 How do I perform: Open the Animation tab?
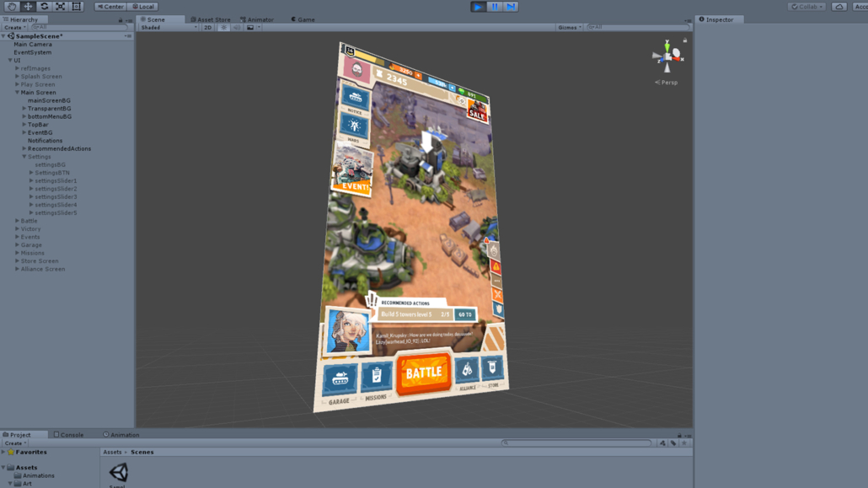(x=121, y=435)
